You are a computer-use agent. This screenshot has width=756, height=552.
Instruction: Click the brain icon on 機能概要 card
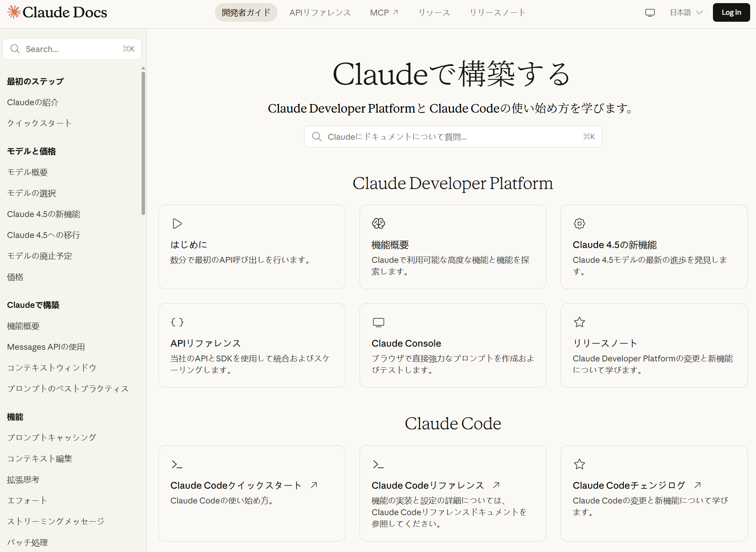tap(378, 224)
